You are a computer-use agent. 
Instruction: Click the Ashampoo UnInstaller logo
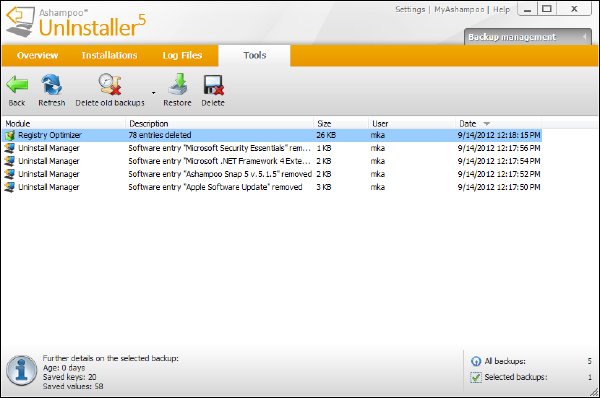pyautogui.click(x=77, y=22)
